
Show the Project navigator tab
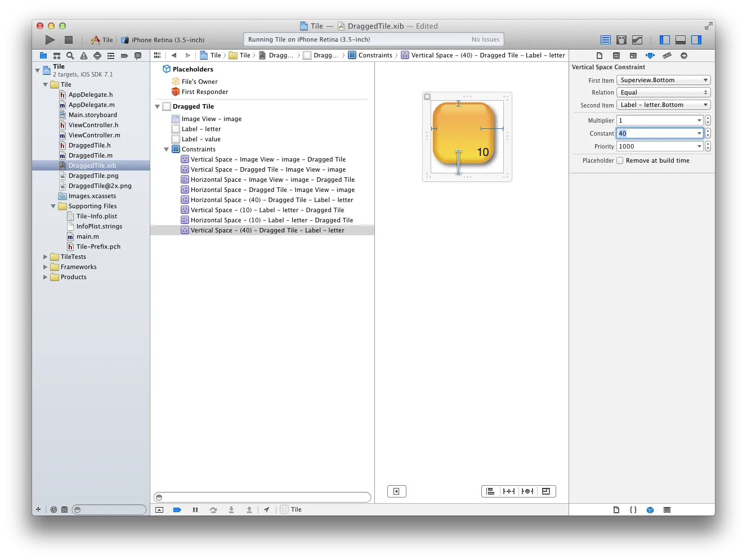click(x=43, y=56)
